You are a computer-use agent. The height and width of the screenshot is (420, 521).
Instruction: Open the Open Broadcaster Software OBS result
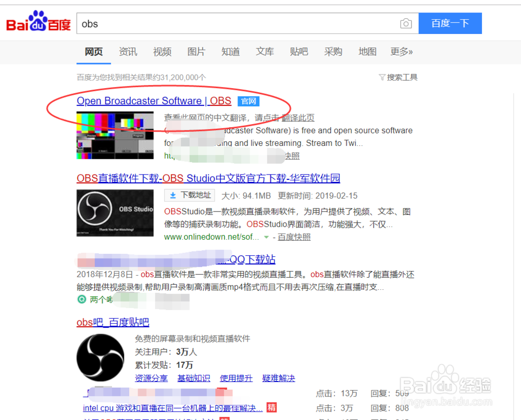click(153, 101)
